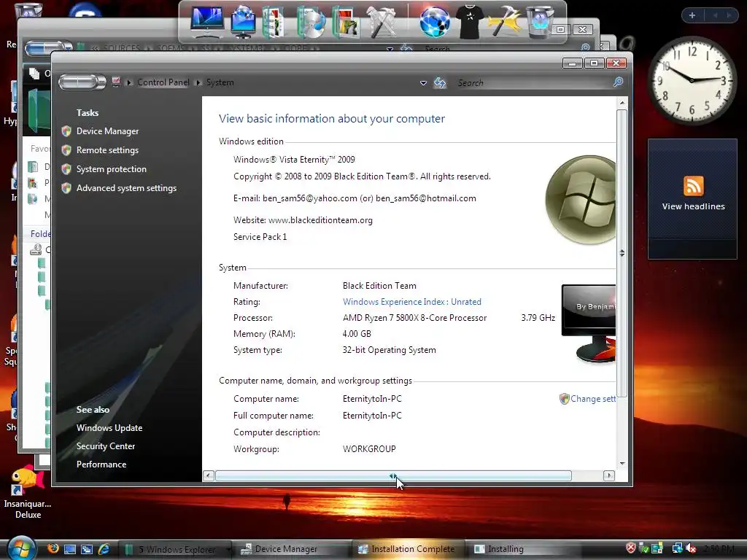
Task: Click the restore button on the dock panel
Action: [561, 29]
